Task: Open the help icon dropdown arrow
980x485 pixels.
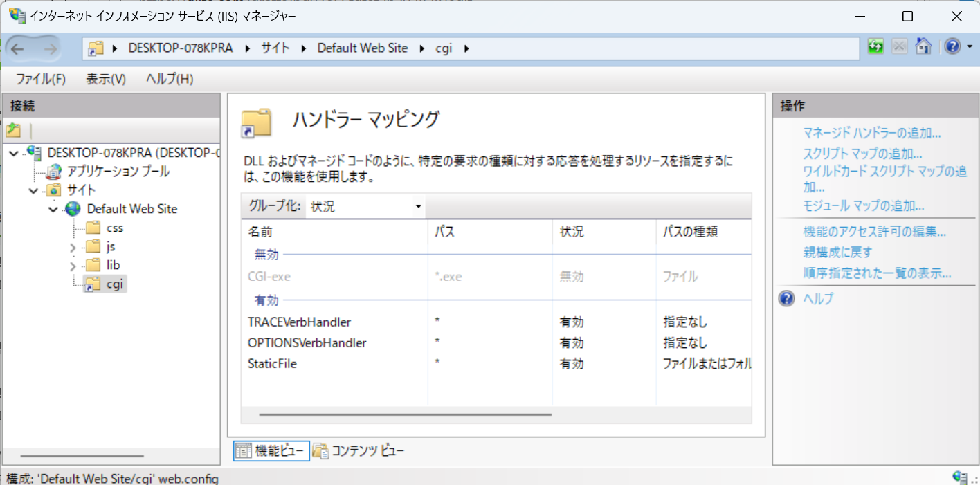Action: tap(969, 46)
